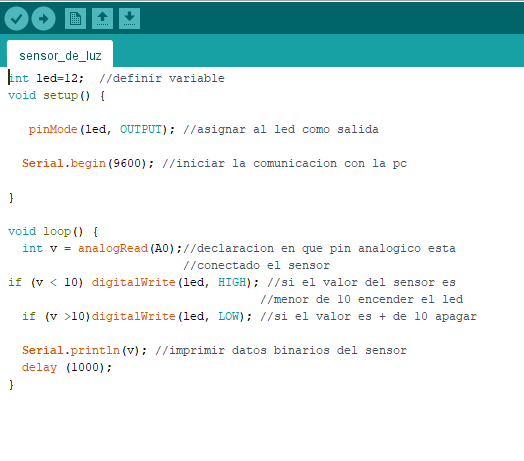The width and height of the screenshot is (524, 461).
Task: Click the 'int v' declaration
Action: [39, 249]
